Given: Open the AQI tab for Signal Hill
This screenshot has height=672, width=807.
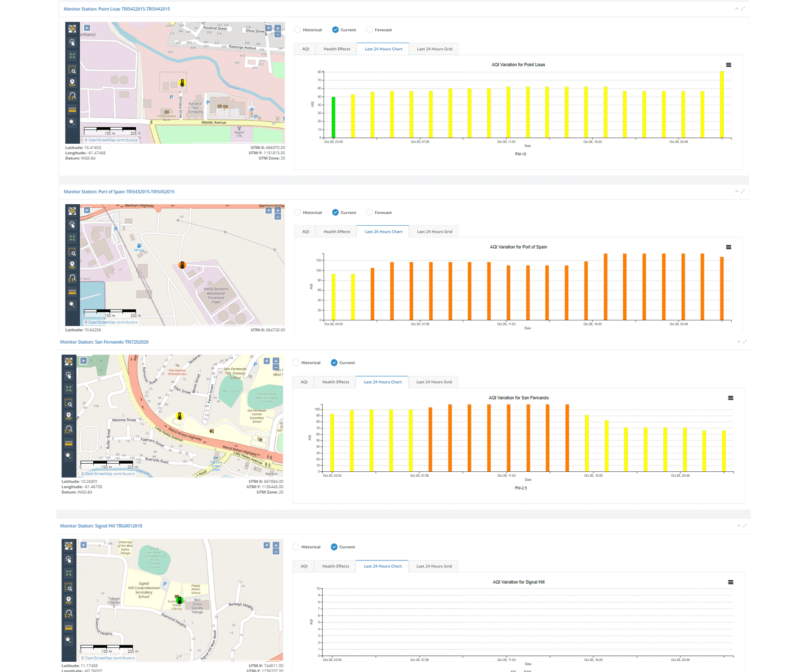Looking at the screenshot, I should coord(304,566).
